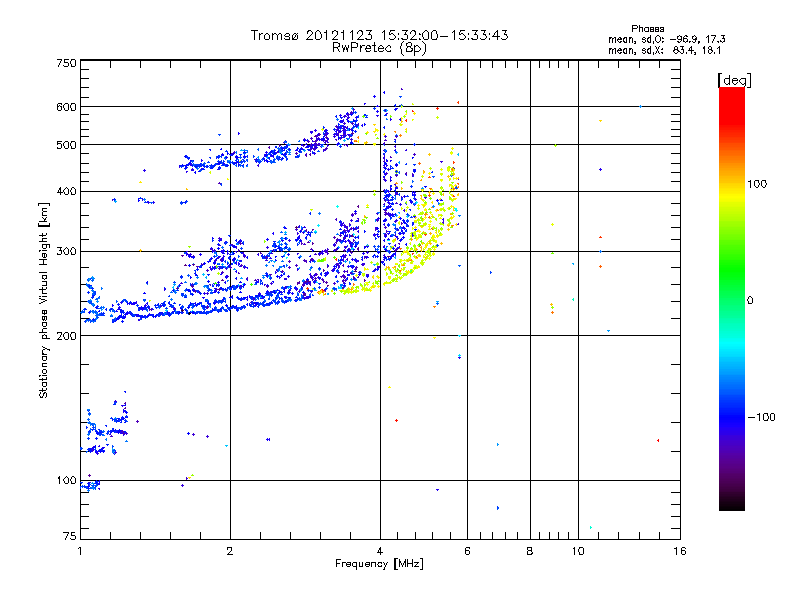Click the 75 height axis tick label
The image size is (800, 600).
(x=70, y=536)
